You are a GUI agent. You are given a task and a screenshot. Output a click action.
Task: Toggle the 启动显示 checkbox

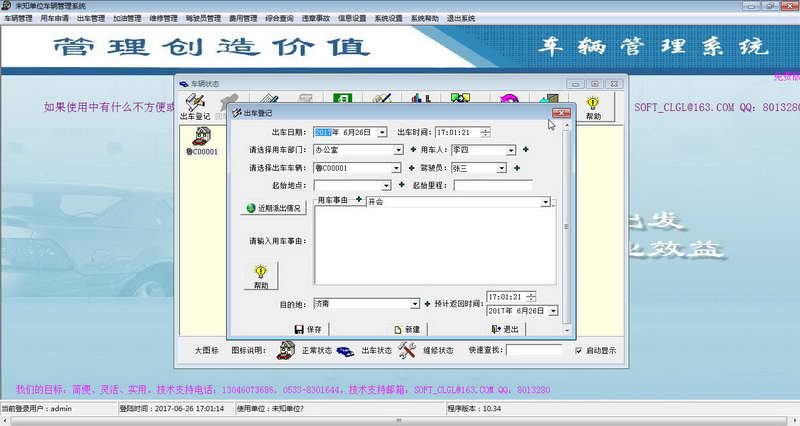click(x=579, y=350)
